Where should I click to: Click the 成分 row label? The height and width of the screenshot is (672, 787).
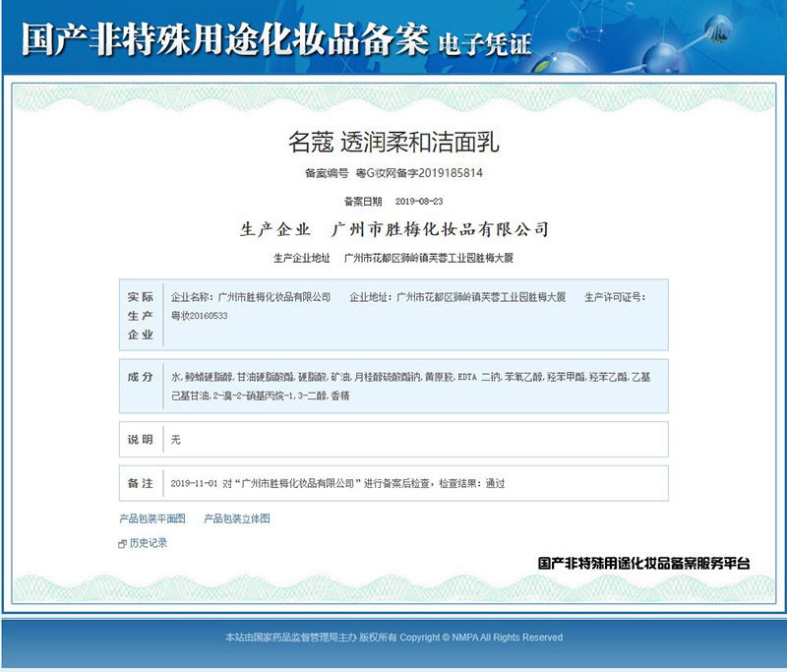click(x=141, y=377)
